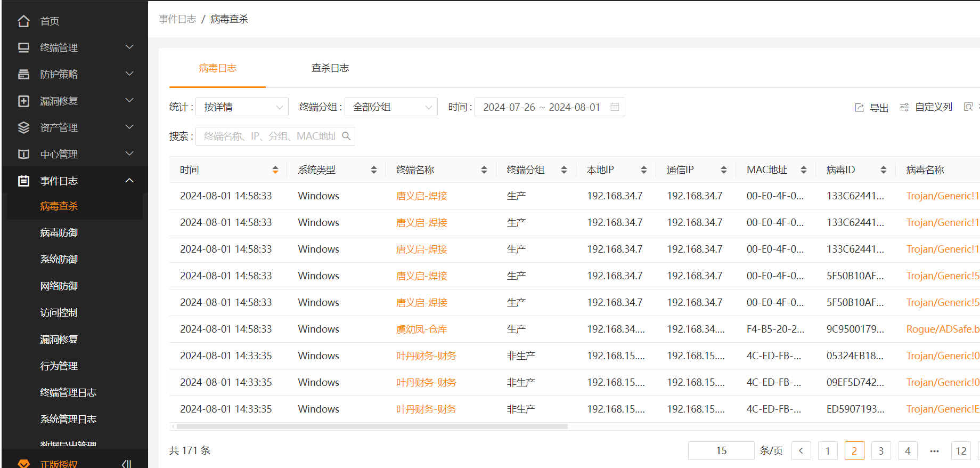Go to the previous page arrow
980x468 pixels.
(801, 451)
